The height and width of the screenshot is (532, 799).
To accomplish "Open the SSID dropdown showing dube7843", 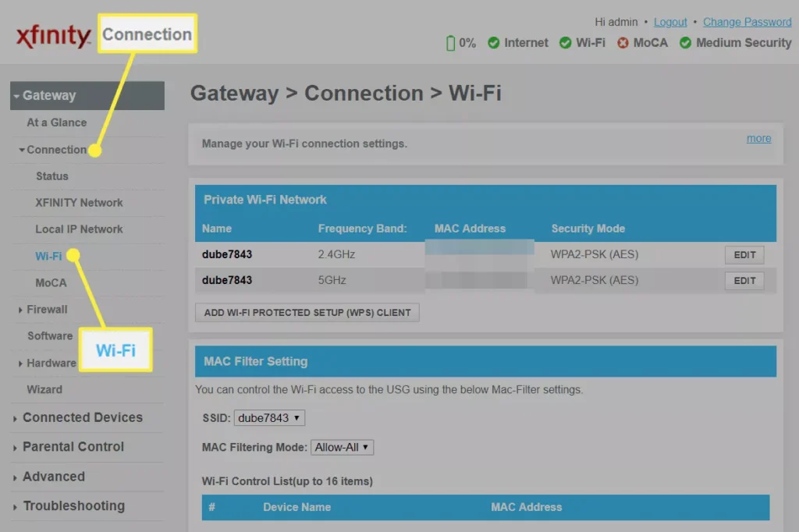I will 268,417.
